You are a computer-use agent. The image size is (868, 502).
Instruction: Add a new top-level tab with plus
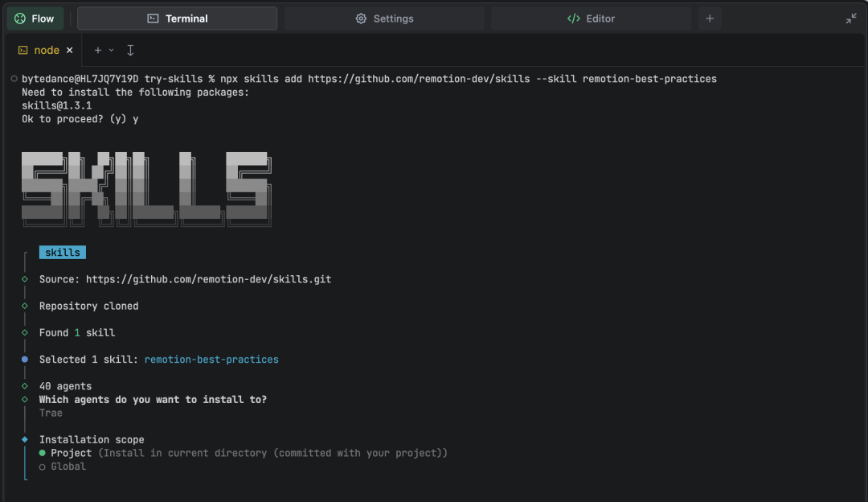(710, 19)
